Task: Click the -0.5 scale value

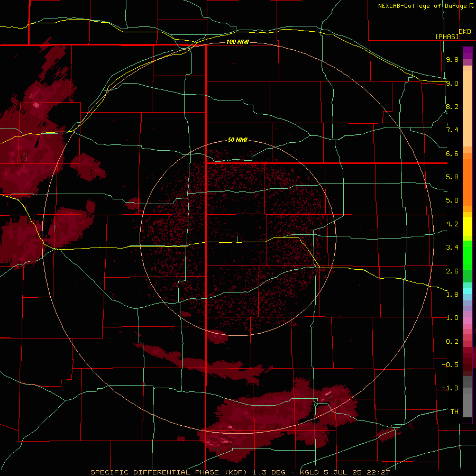Action: (x=450, y=365)
